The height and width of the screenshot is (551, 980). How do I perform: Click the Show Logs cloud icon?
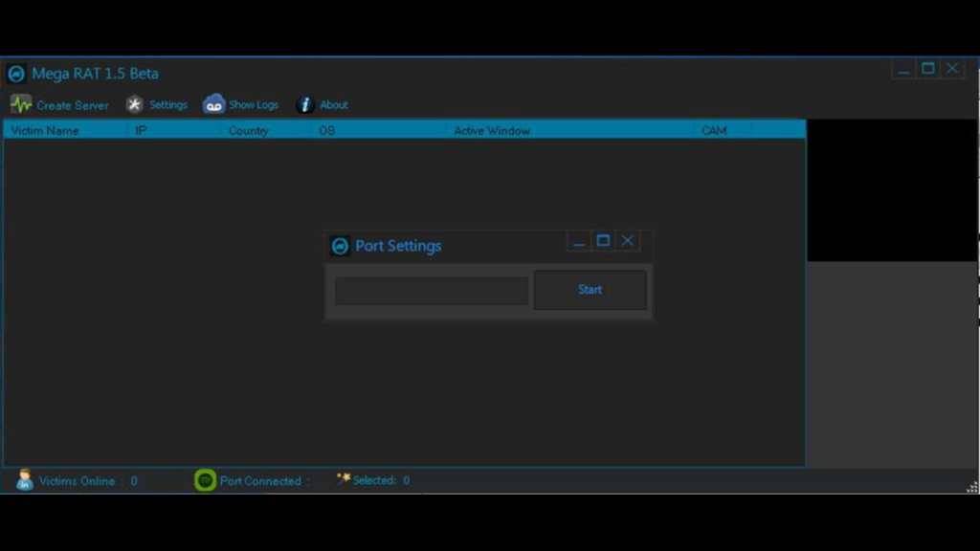213,104
